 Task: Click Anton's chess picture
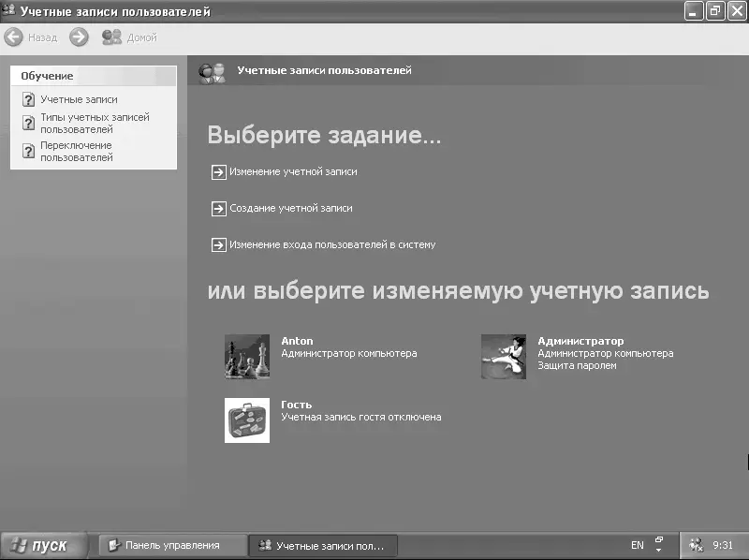click(x=247, y=357)
